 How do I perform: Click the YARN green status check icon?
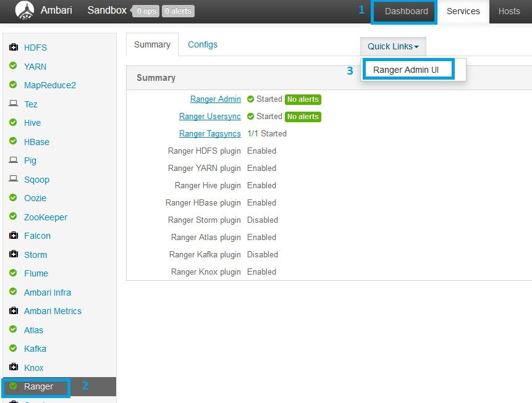(x=13, y=66)
